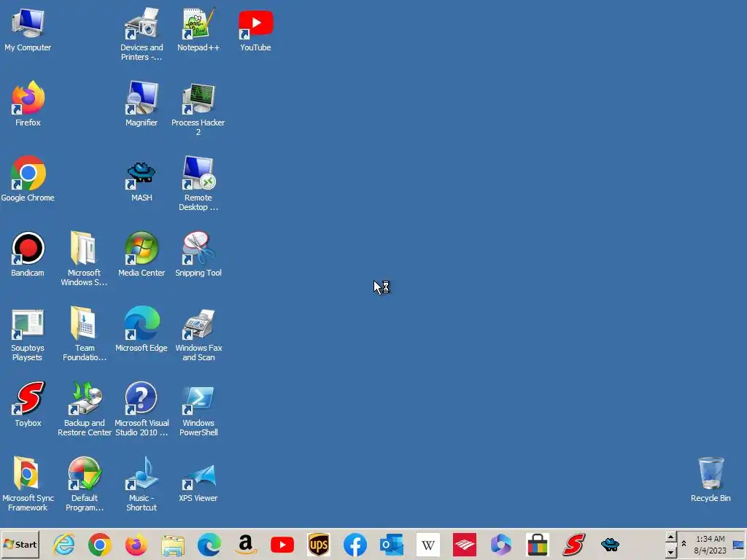The height and width of the screenshot is (560, 747).
Task: Open YouTube taskbar shortcut
Action: coord(282,545)
